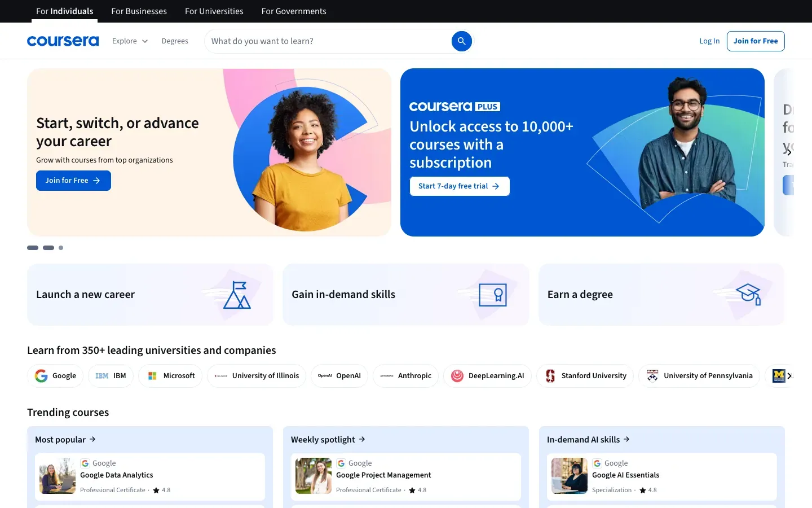Open the For Governments section
This screenshot has height=508, width=812.
293,11
